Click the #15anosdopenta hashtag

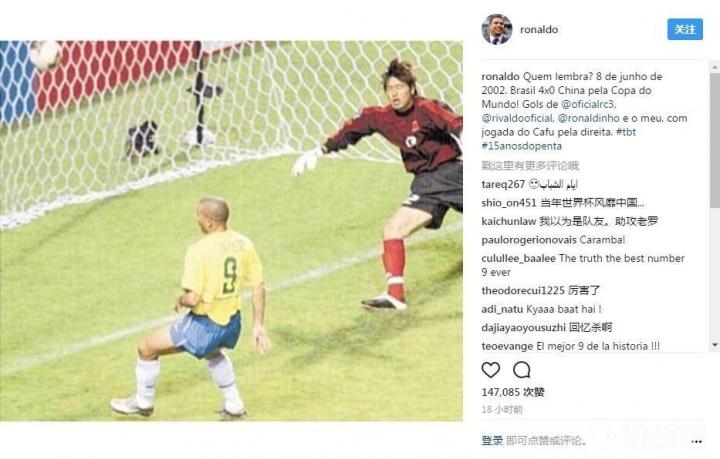coord(521,146)
